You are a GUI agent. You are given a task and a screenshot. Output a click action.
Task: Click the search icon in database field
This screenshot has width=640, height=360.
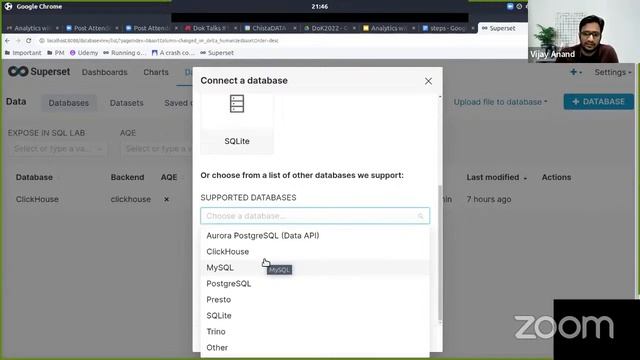point(420,216)
